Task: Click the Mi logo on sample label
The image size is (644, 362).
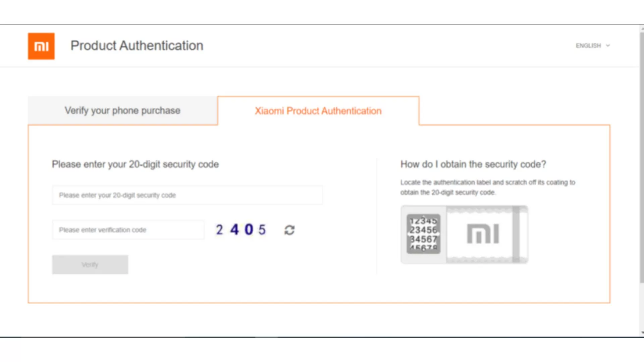Action: coord(483,234)
